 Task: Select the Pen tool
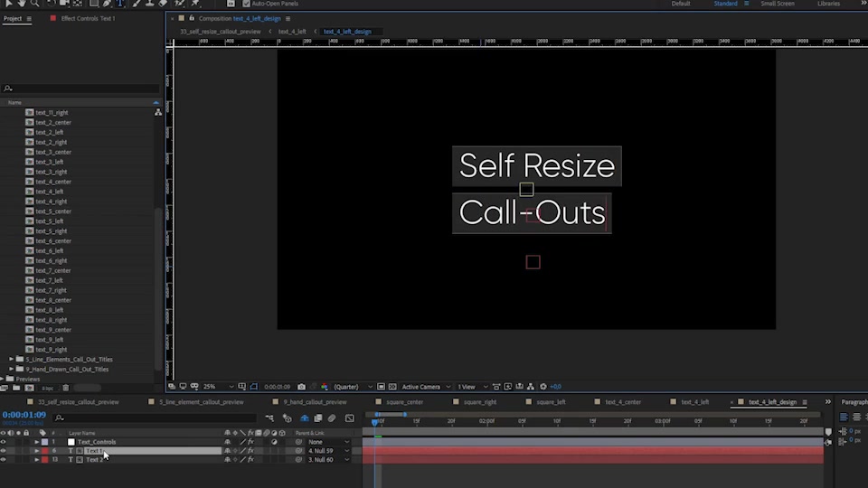[x=107, y=4]
